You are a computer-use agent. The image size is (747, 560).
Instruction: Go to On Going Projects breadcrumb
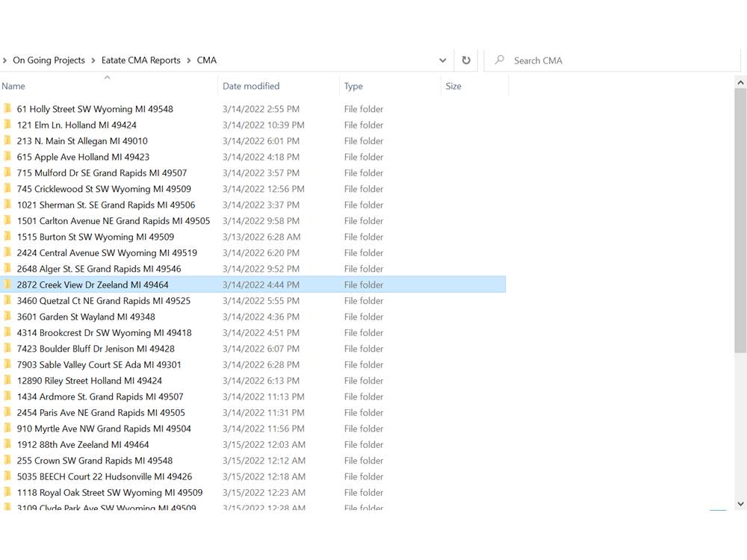coord(49,60)
